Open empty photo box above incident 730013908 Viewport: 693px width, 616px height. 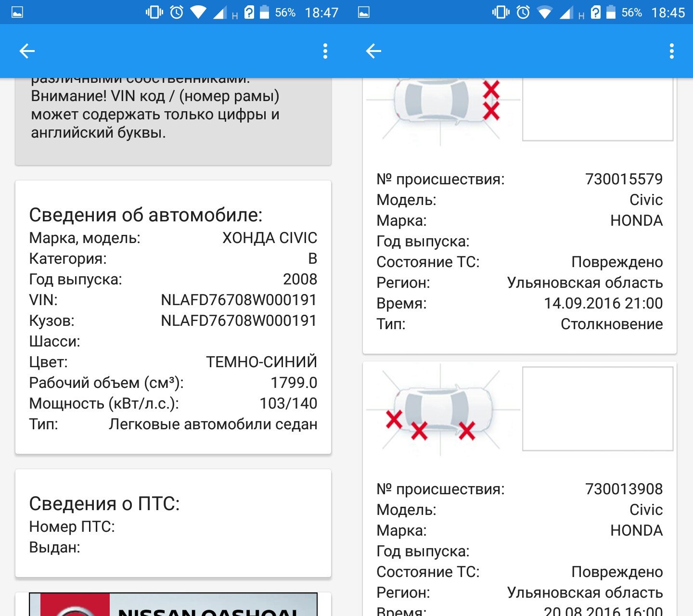coord(598,409)
